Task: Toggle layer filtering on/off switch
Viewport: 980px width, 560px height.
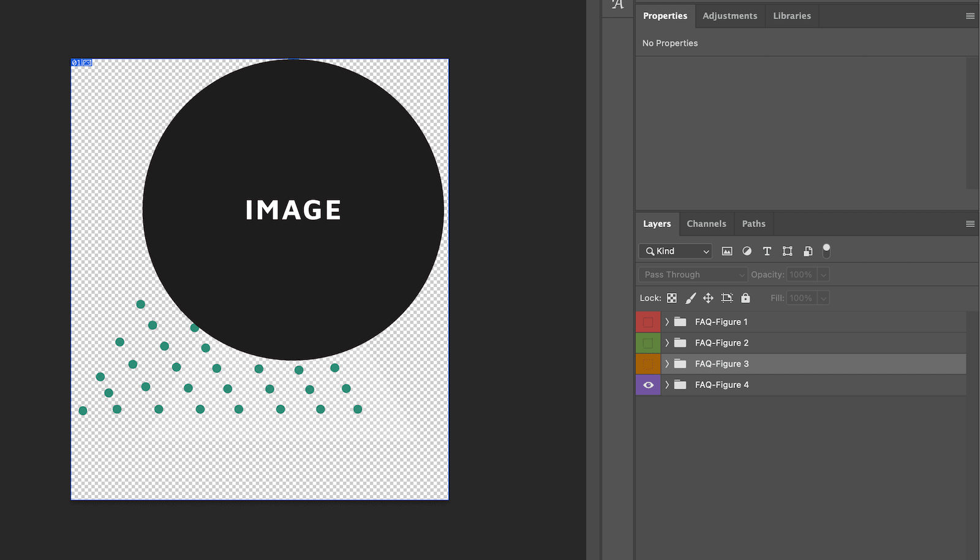Action: [826, 250]
